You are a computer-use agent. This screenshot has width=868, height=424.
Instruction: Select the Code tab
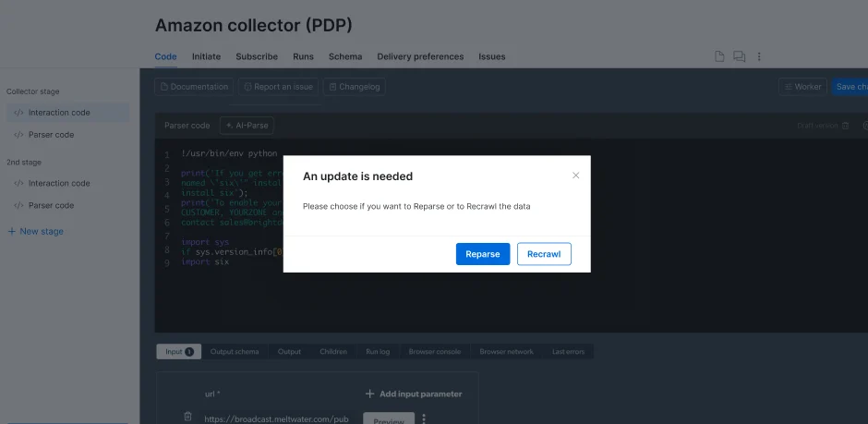(x=165, y=56)
